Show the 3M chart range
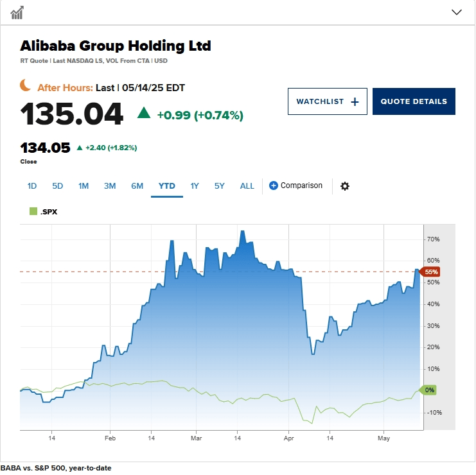Screen dimensions: 476x475 coord(110,186)
